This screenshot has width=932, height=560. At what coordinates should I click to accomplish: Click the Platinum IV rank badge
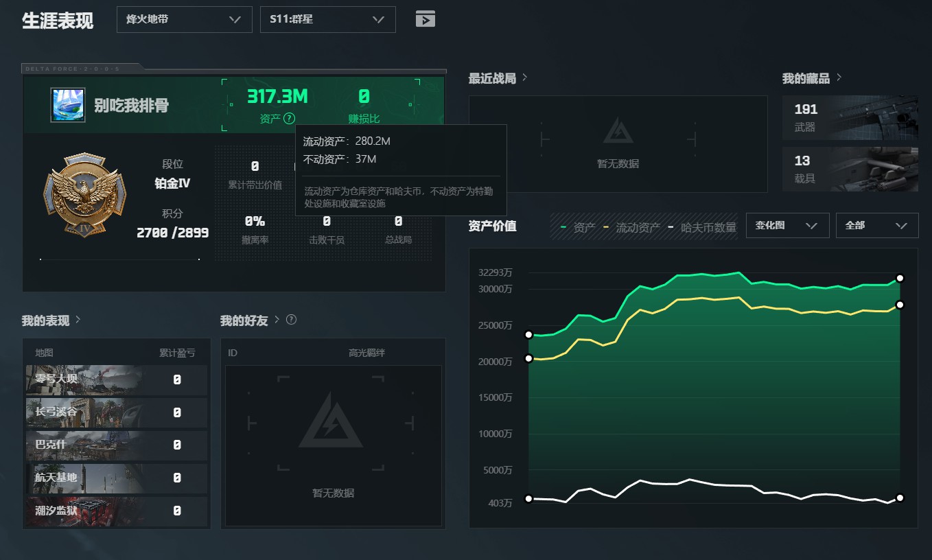click(x=86, y=196)
